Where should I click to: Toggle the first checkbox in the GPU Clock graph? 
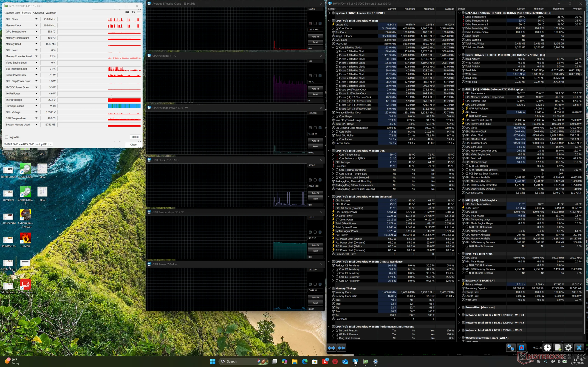pyautogui.click(x=310, y=180)
